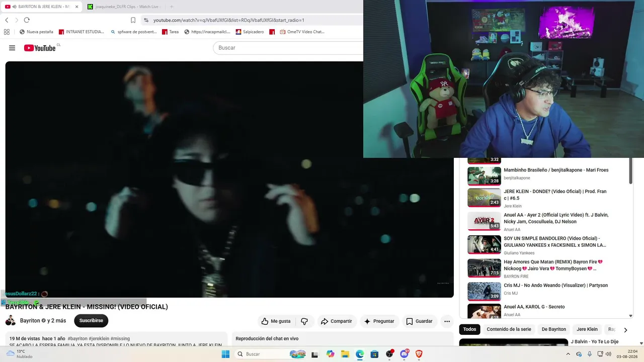Open site settings icon in the address bar
Viewport: 644px width, 362px height.
click(x=146, y=20)
